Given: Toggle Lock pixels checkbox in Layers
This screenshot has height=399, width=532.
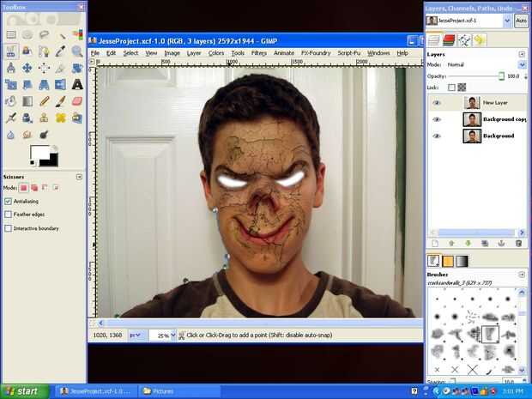Looking at the screenshot, I should (451, 88).
